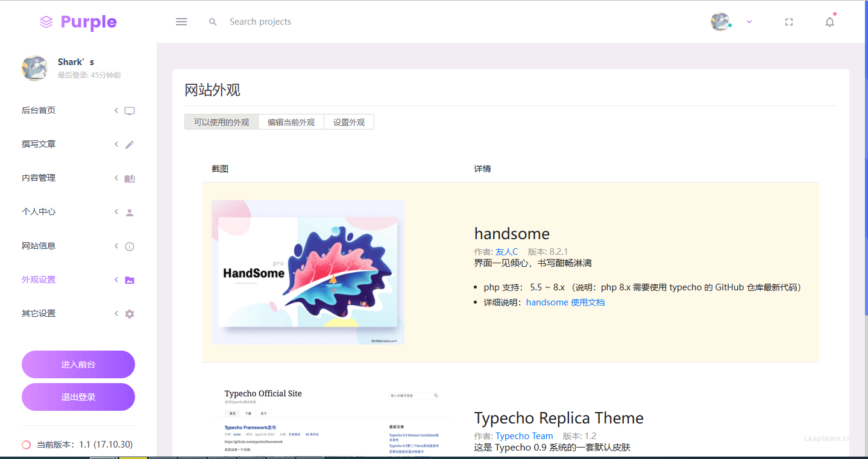868x459 pixels.
Task: Click the Typecho Official Site screenshot
Action: pos(332,420)
